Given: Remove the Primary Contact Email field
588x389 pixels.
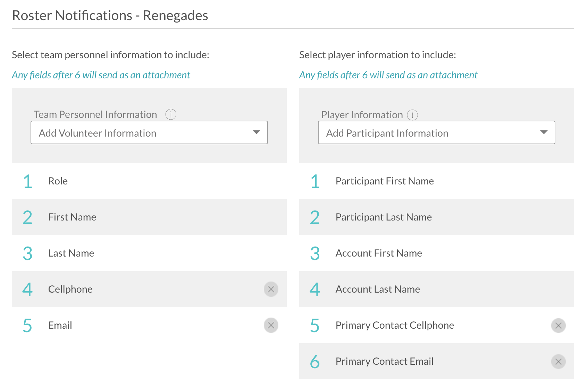Looking at the screenshot, I should 558,362.
